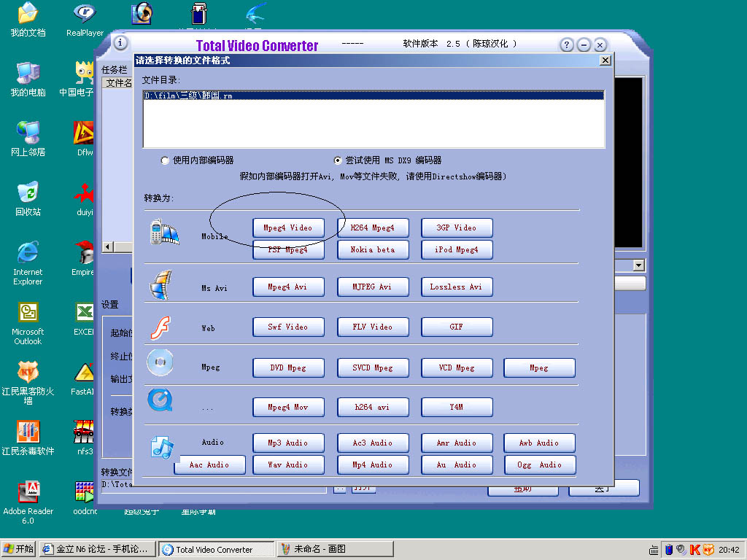The image size is (747, 560).
Task: Click the Flash Web category icon
Action: (160, 327)
